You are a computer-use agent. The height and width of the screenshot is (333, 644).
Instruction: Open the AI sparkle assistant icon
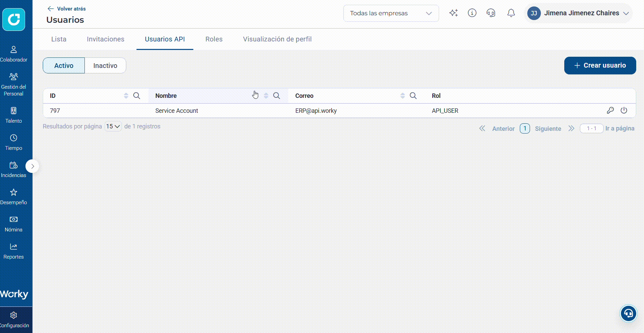[x=453, y=13]
